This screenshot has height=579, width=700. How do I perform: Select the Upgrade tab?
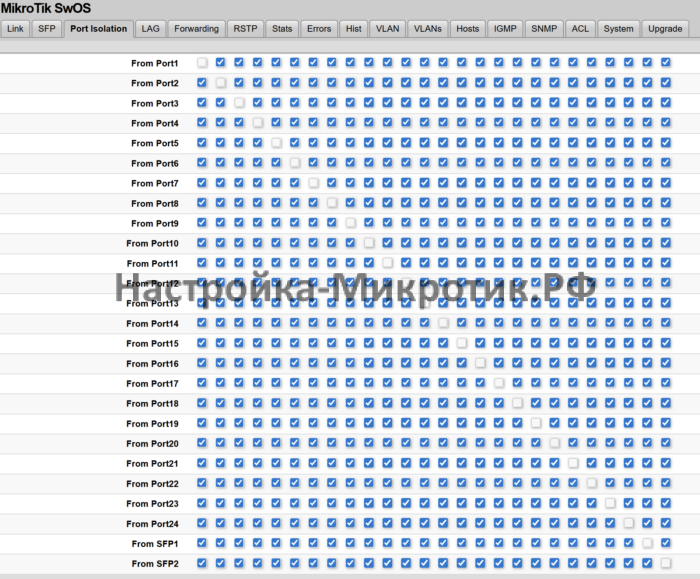click(x=665, y=29)
